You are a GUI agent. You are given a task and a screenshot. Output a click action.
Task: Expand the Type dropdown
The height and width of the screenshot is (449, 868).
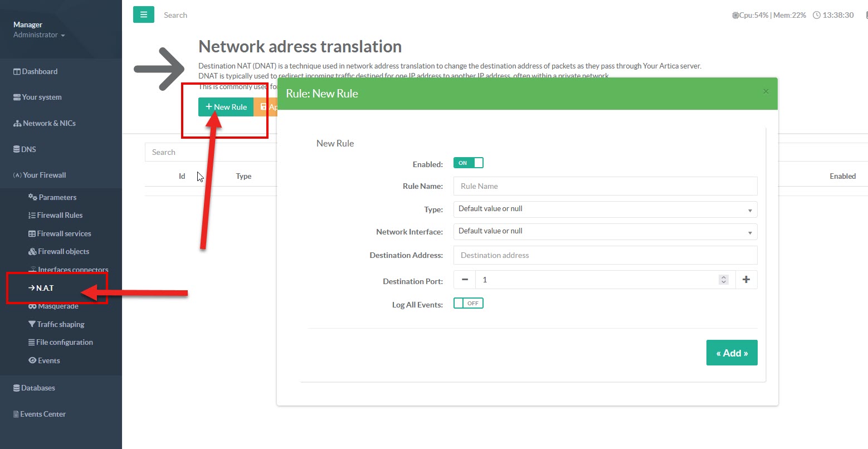(605, 209)
